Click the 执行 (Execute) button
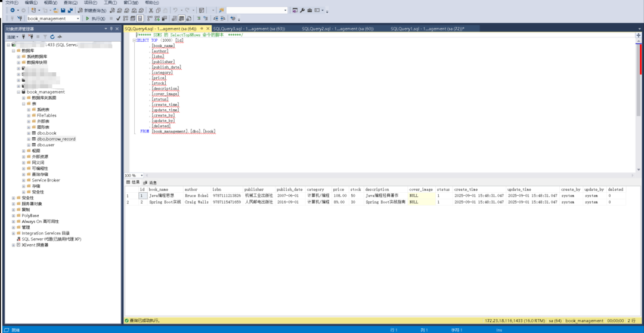Viewport: 644px width, 333px height. [x=95, y=18]
